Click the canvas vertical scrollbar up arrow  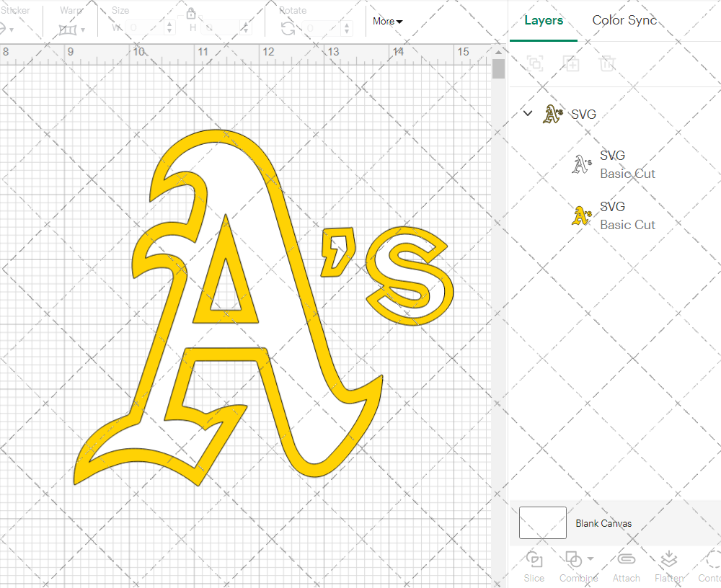(x=498, y=51)
